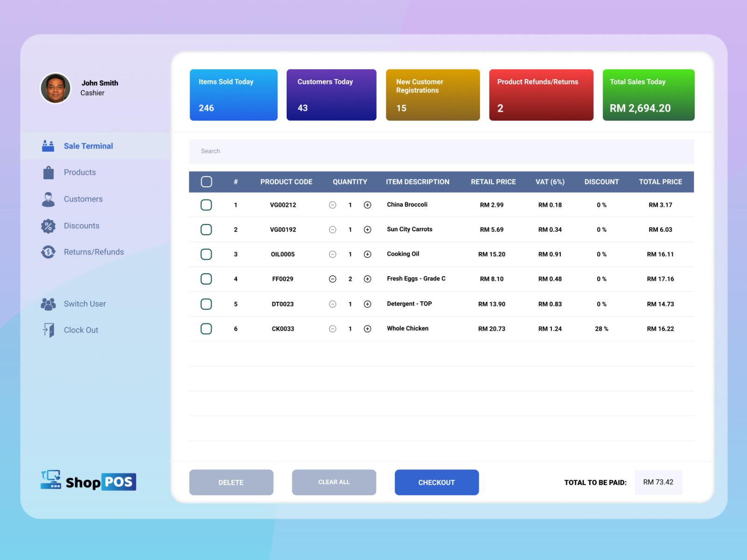Open the Customers section from sidebar
The image size is (747, 560).
(83, 199)
